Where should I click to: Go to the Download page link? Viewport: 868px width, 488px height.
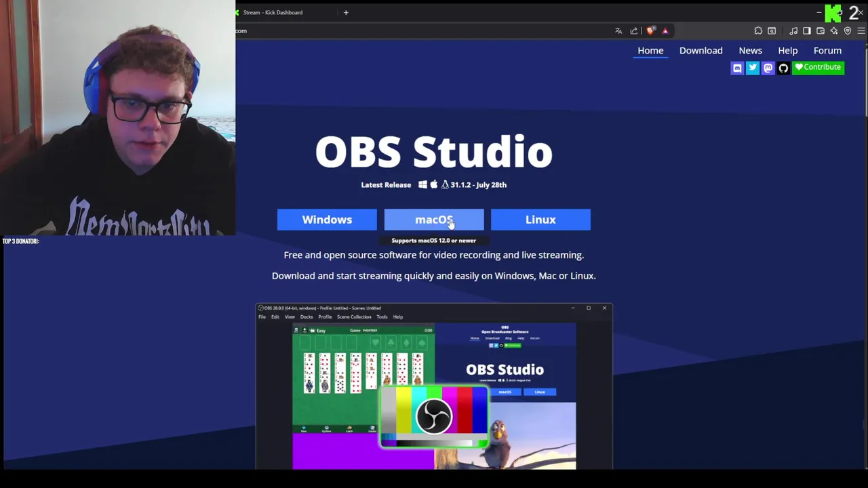click(x=701, y=50)
